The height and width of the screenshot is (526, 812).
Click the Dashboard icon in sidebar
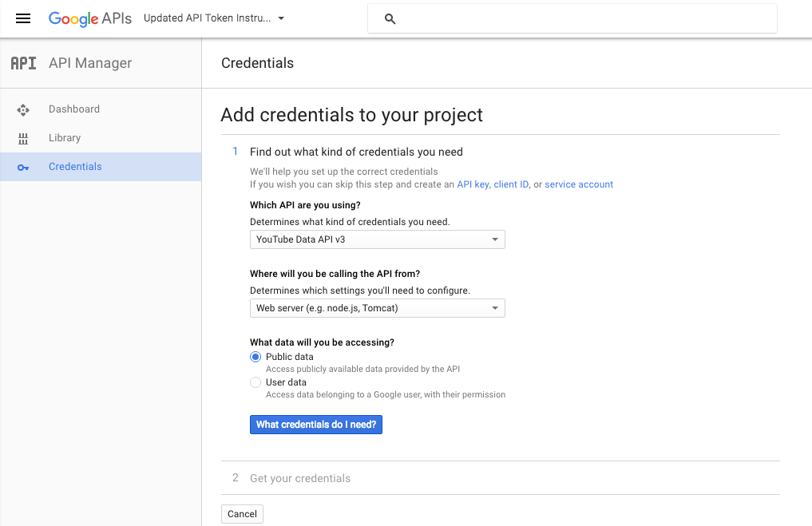pyautogui.click(x=23, y=110)
